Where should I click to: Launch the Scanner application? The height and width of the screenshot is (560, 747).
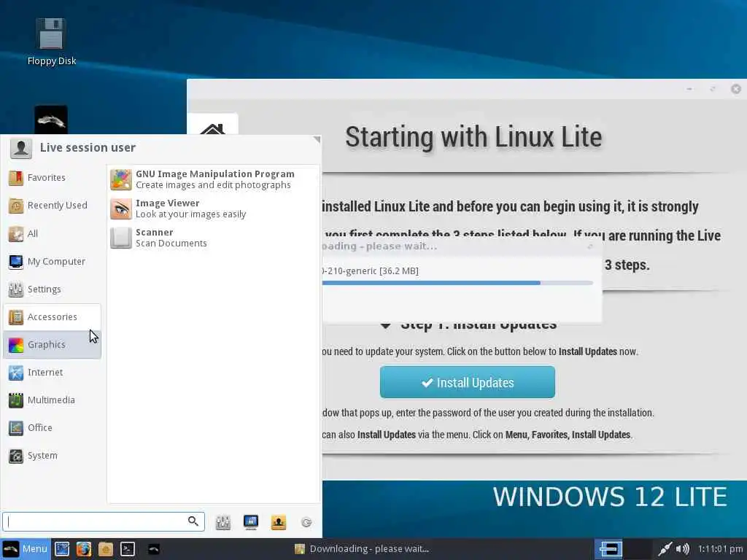coord(213,238)
